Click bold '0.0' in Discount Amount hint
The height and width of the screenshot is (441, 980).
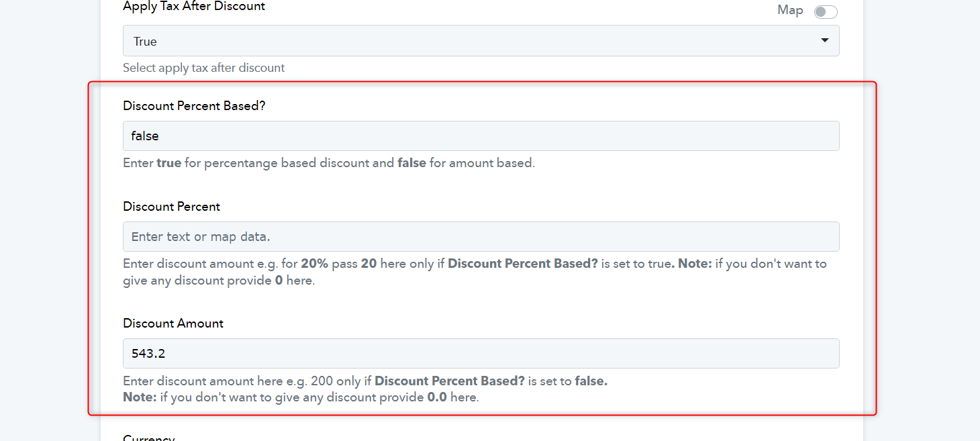pos(437,397)
